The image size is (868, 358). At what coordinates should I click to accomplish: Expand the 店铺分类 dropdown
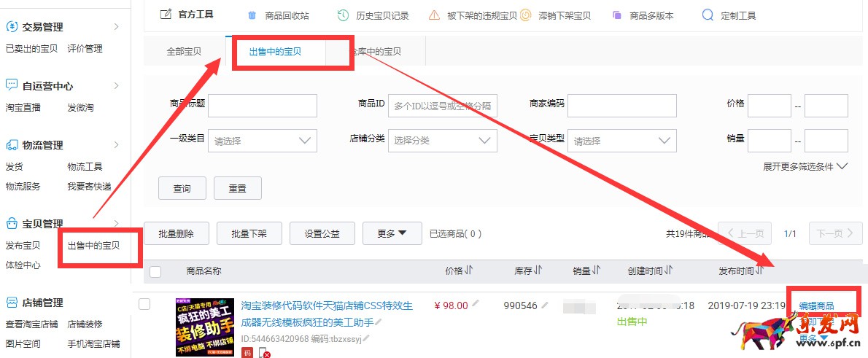(442, 141)
